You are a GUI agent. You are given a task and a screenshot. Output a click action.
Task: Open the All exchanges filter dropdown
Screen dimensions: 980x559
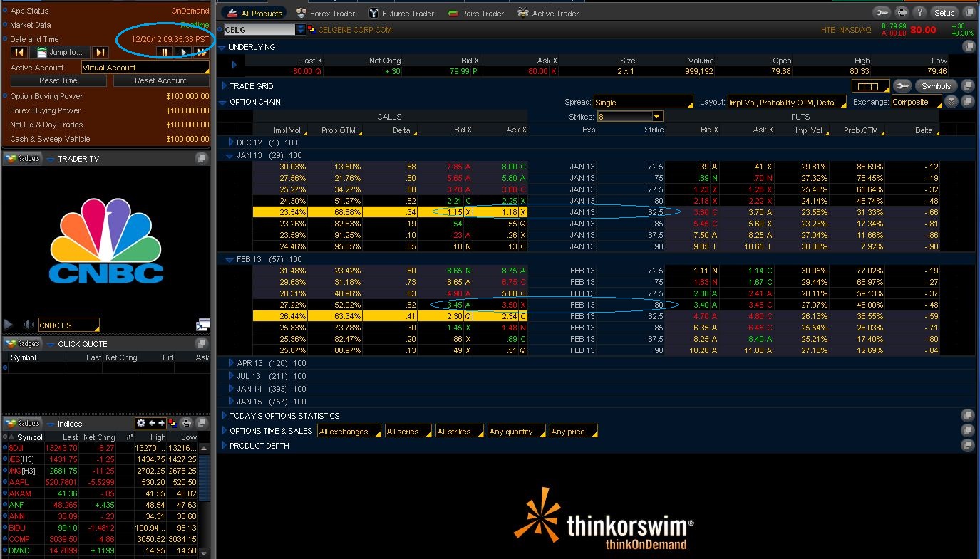click(349, 432)
